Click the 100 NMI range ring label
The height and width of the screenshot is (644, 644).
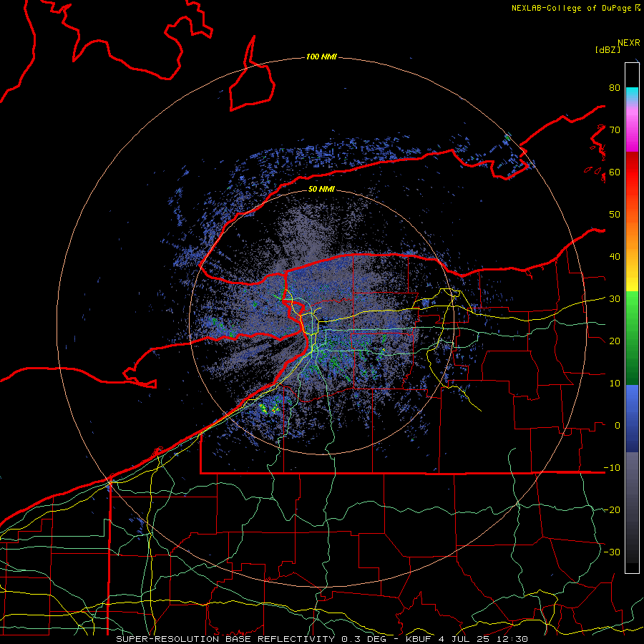pyautogui.click(x=321, y=57)
